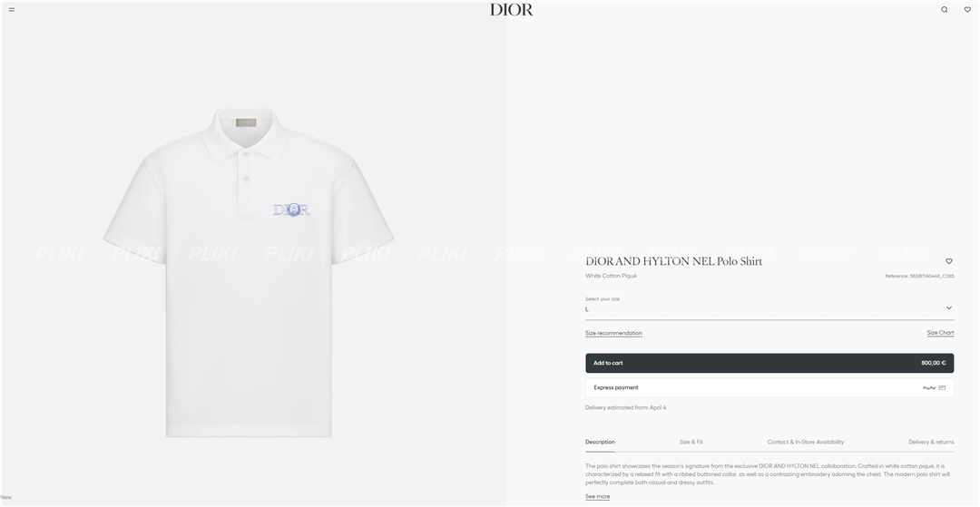Click the search magnifier icon
This screenshot has height=507, width=980.
click(945, 9)
